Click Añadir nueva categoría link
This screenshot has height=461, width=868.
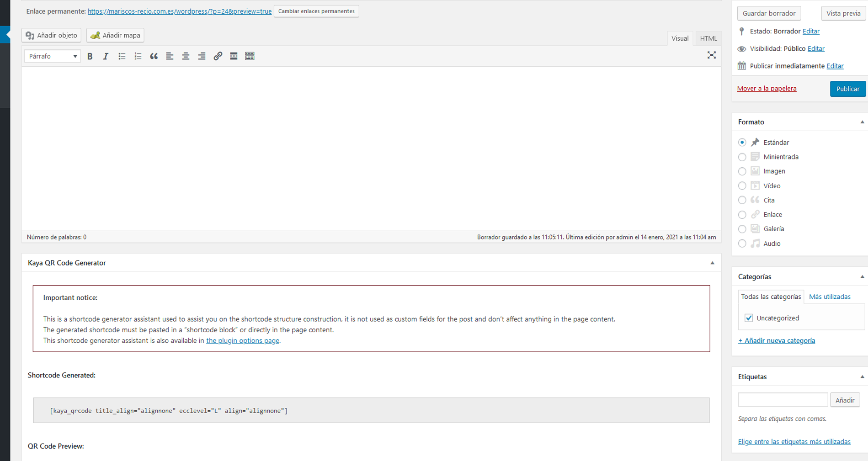point(777,340)
